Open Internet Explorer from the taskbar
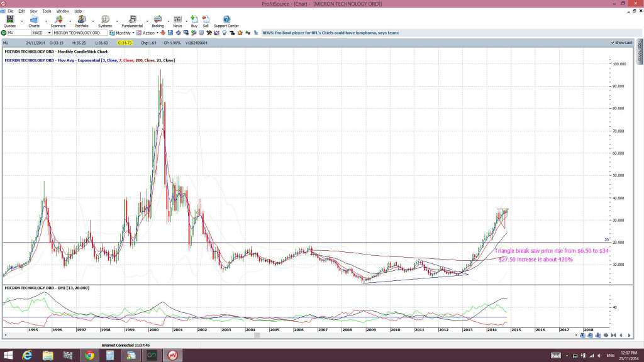644x362 pixels. pos(27,356)
